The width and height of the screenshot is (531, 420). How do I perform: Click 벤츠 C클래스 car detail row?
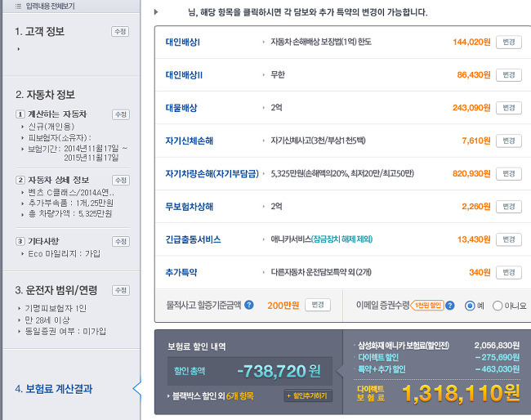71,192
